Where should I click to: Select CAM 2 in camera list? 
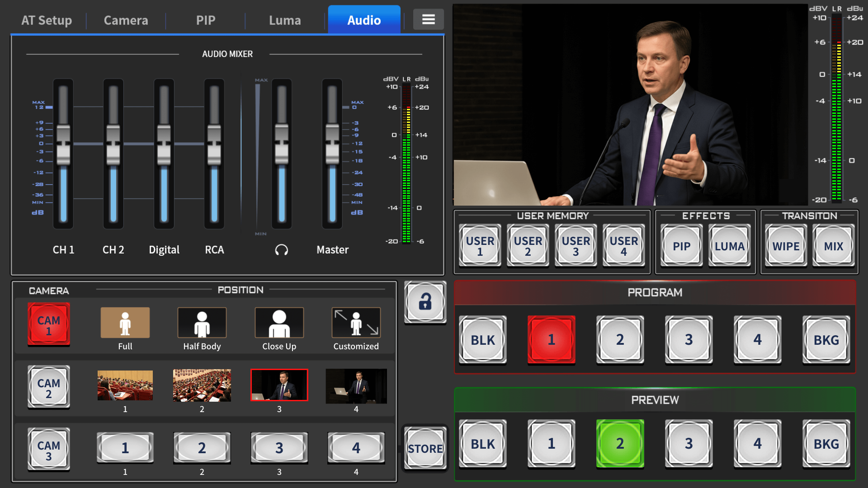coord(49,388)
